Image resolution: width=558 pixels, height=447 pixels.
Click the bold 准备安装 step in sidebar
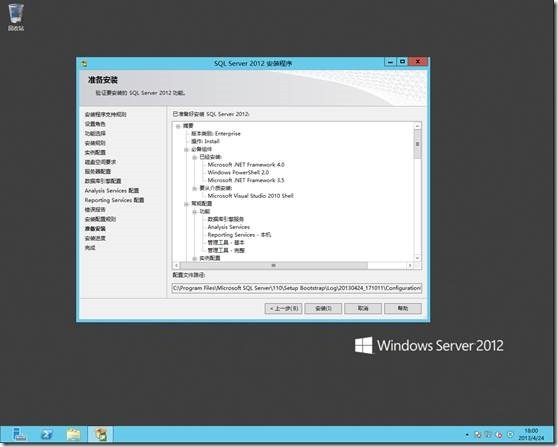coord(95,229)
